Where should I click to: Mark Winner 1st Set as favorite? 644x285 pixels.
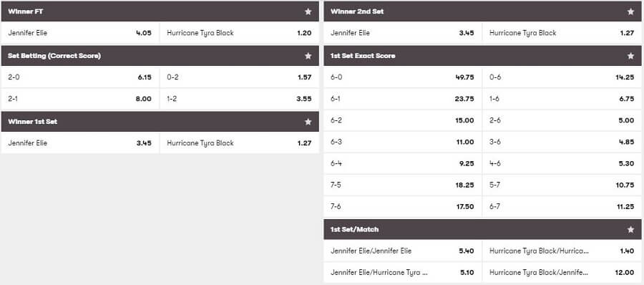point(308,122)
